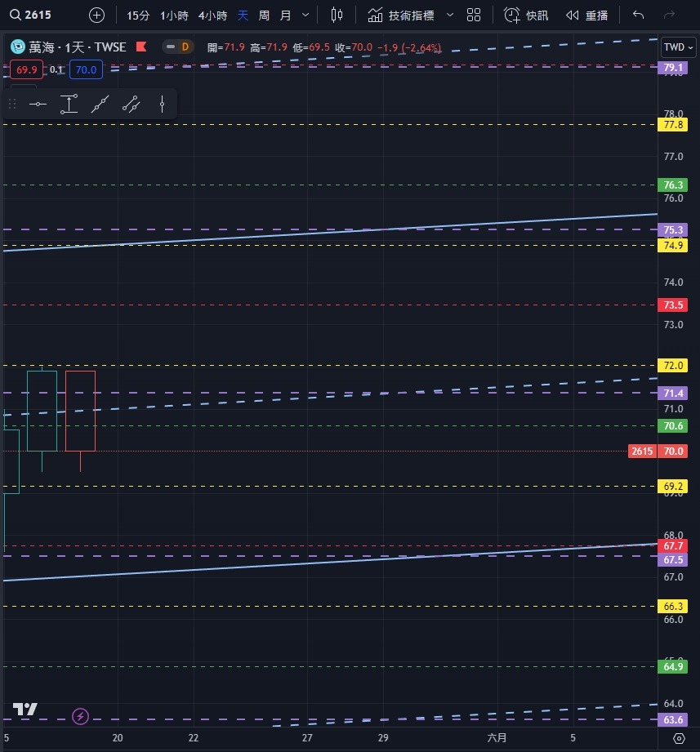Click the 73.5 red price label

pyautogui.click(x=673, y=305)
